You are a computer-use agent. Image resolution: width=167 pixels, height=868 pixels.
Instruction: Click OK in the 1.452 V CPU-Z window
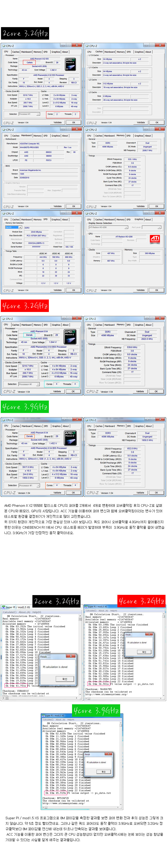(73, 493)
